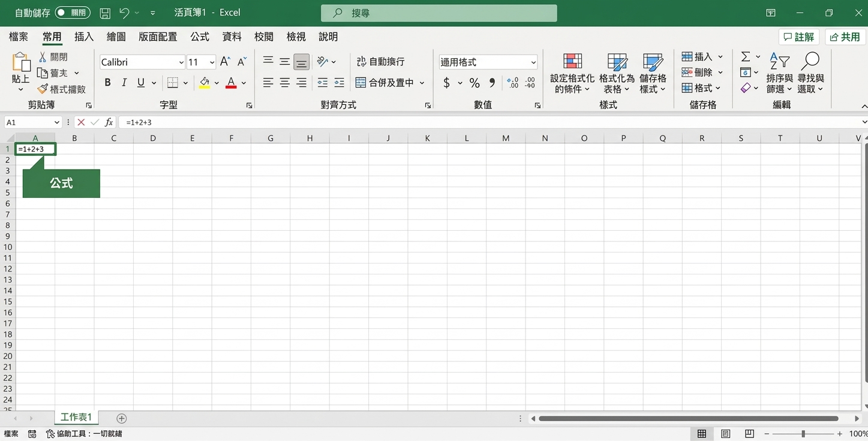Viewport: 868px width, 441px height.
Task: Click the 共用 (Share) button
Action: coord(845,37)
